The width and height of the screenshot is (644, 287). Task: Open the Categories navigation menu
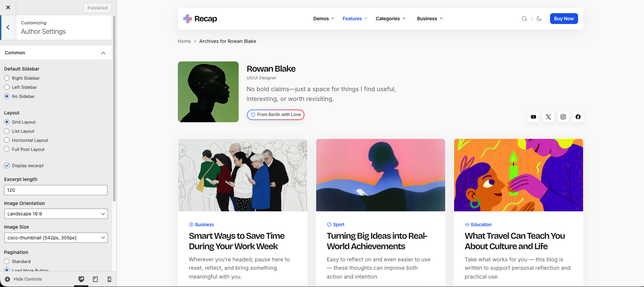pyautogui.click(x=390, y=19)
